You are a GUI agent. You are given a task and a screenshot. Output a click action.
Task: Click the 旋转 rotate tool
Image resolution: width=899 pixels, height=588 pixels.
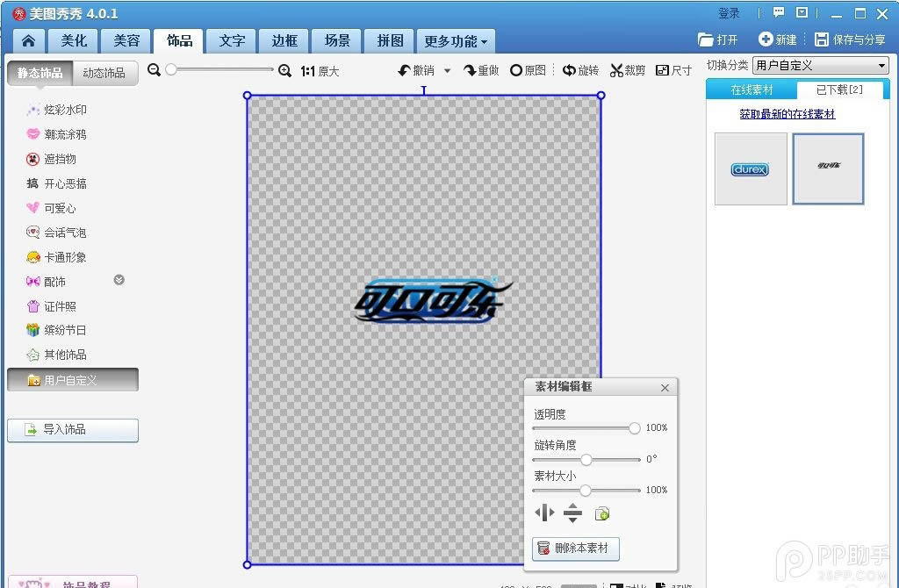(580, 70)
